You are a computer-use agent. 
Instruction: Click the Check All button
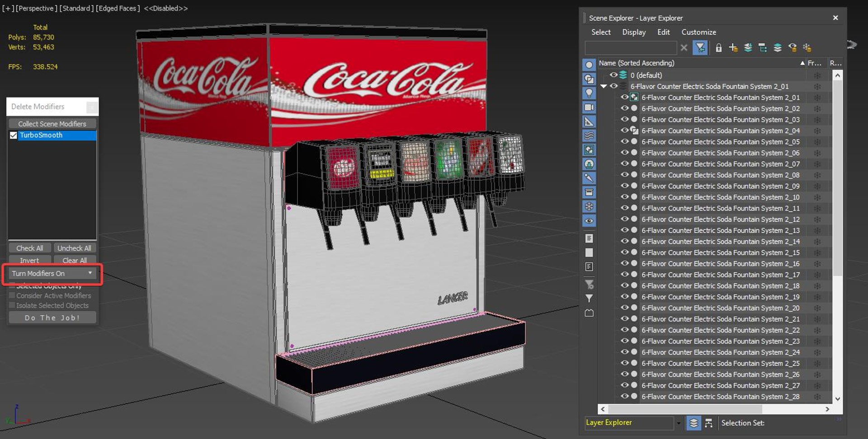[30, 248]
